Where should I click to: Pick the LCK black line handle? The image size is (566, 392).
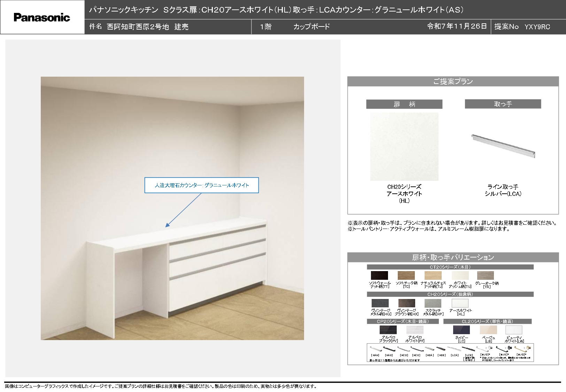(469, 349)
